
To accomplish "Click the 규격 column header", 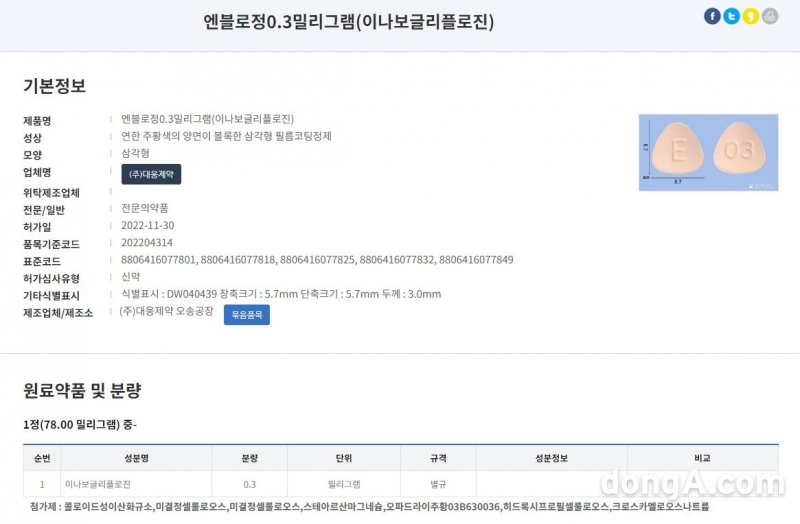I will [438, 458].
